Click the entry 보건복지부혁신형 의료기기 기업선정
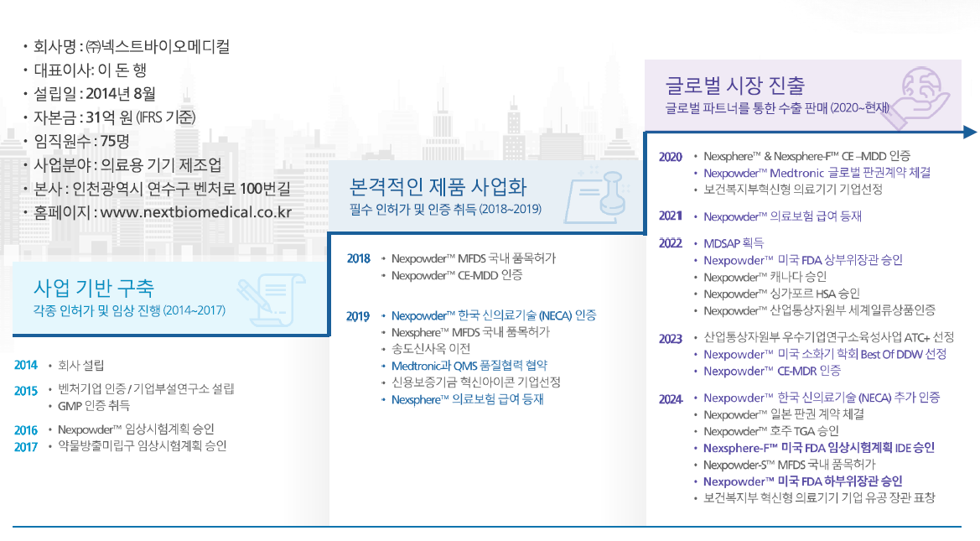Image resolution: width=980 pixels, height=541 pixels. click(x=793, y=190)
